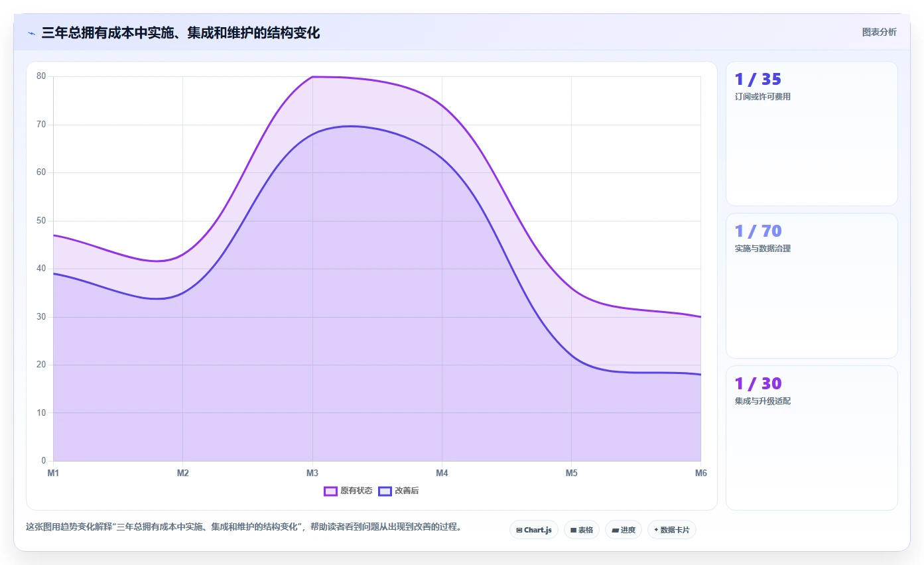Click the 改善后 blue legend swatch
Screen dimensions: 924x565
(x=385, y=491)
